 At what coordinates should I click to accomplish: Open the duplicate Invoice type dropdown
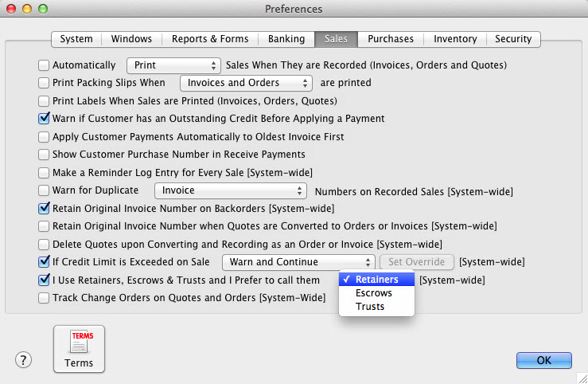230,190
